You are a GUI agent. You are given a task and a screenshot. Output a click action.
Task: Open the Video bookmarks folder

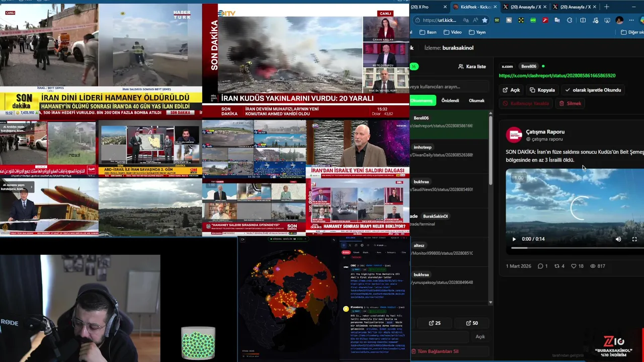tap(452, 32)
